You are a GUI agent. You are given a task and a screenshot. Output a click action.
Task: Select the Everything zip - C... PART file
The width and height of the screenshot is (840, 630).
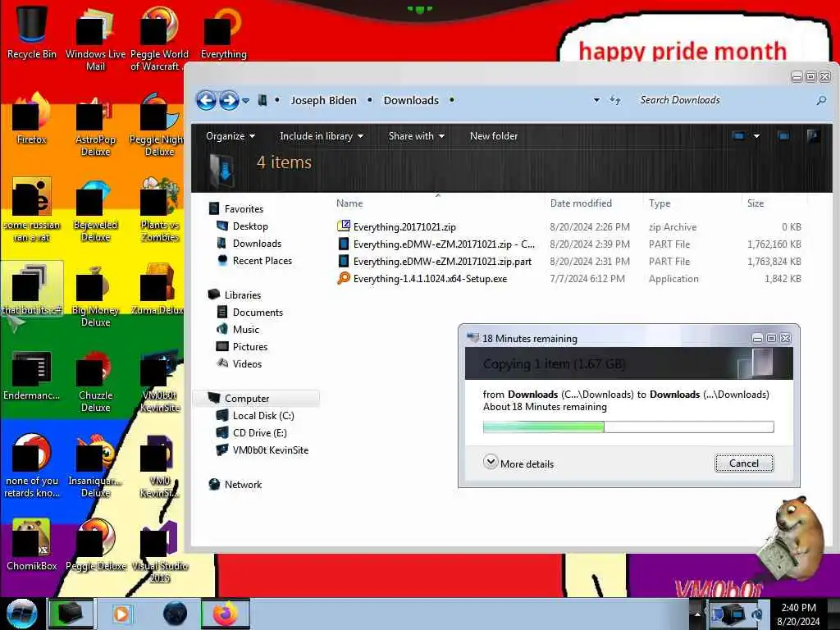444,244
